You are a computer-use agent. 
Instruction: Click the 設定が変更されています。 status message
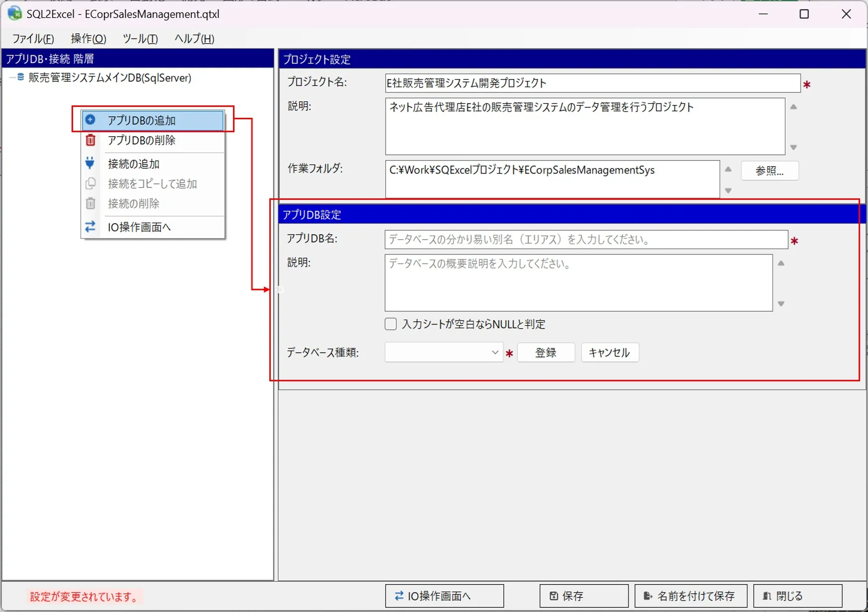pos(84,596)
